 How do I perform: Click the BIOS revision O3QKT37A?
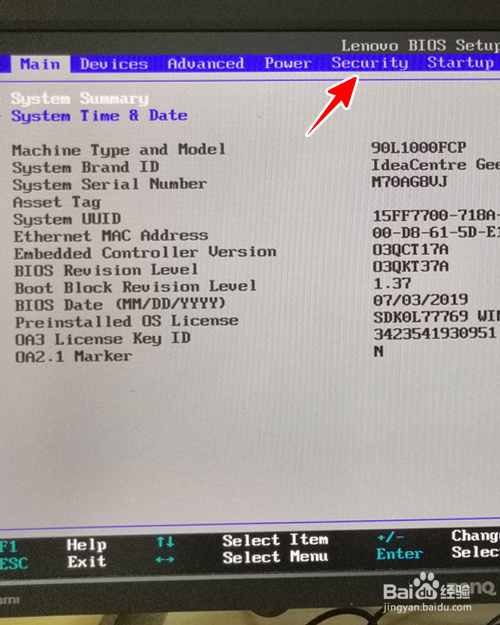(x=411, y=266)
